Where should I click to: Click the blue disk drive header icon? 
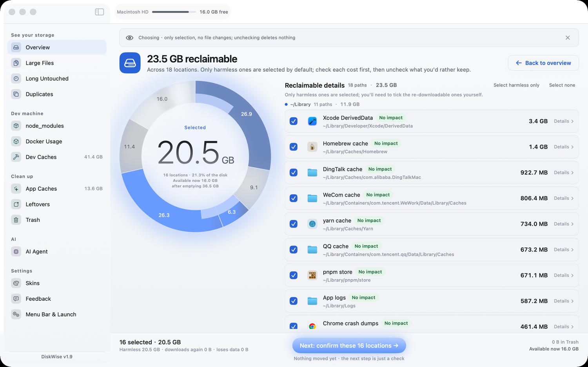[130, 63]
